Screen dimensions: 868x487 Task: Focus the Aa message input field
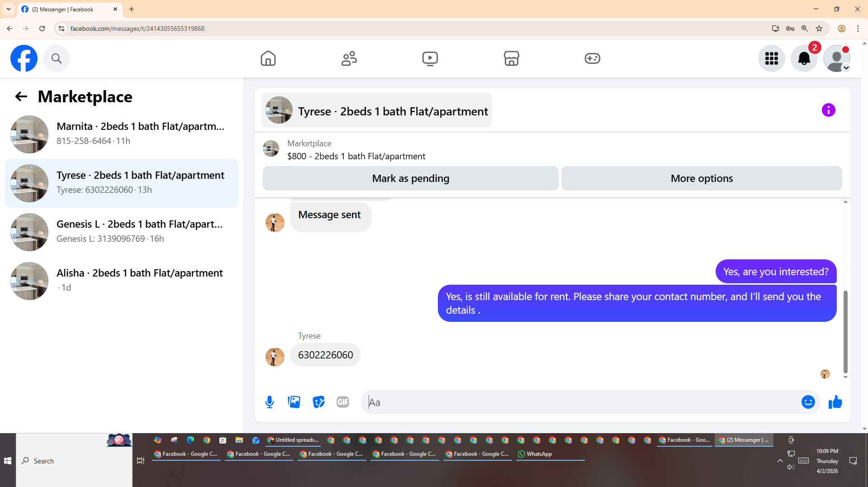pos(582,402)
